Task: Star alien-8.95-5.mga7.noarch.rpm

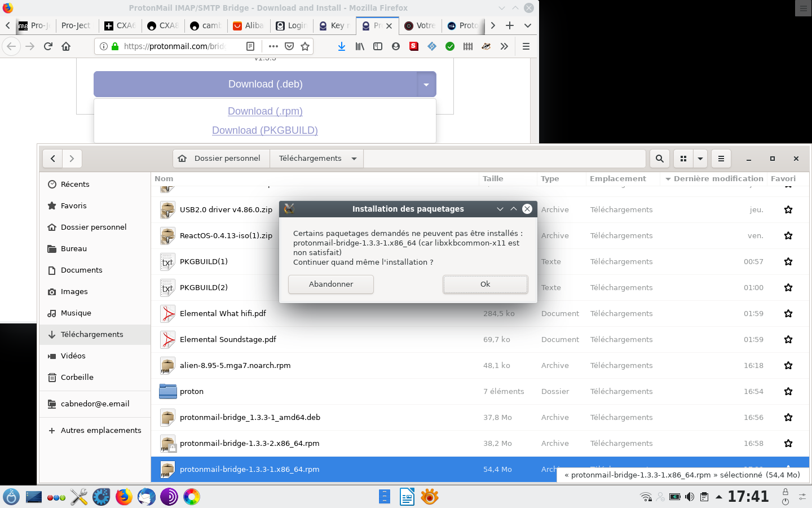Action: tap(788, 365)
